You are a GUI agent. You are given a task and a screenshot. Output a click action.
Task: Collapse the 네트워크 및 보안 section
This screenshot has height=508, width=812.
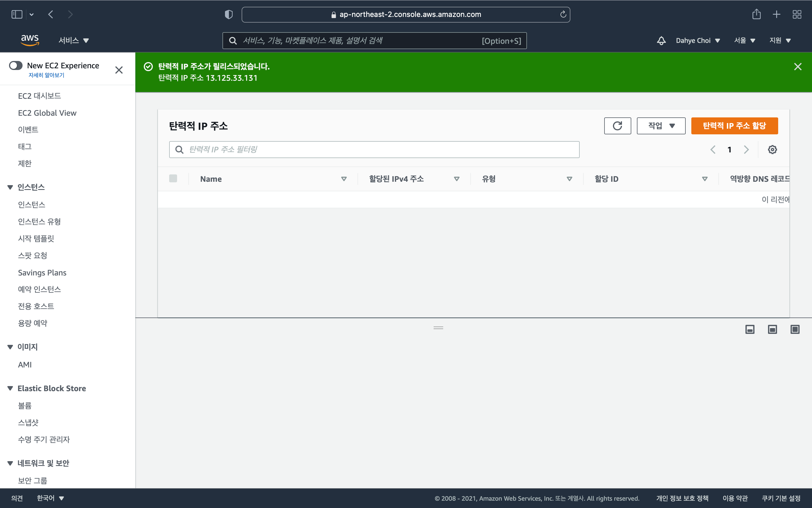coord(10,463)
